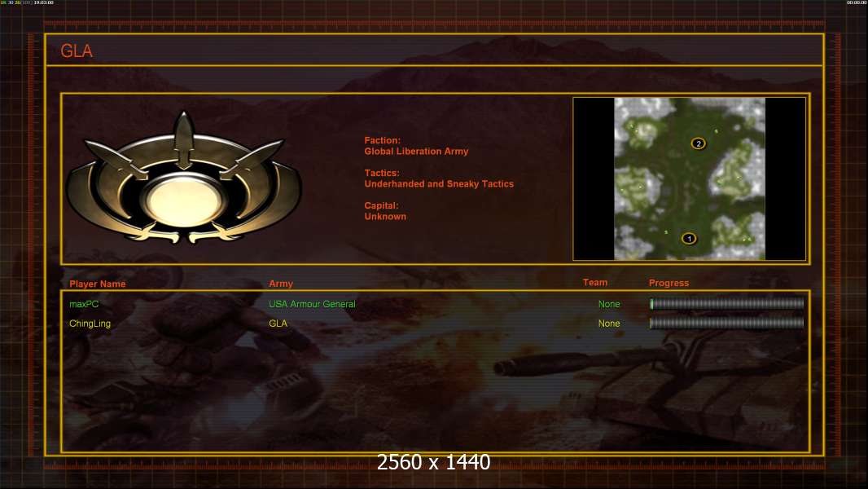The width and height of the screenshot is (868, 489).
Task: Click ChingLing's loading progress bar
Action: (727, 323)
